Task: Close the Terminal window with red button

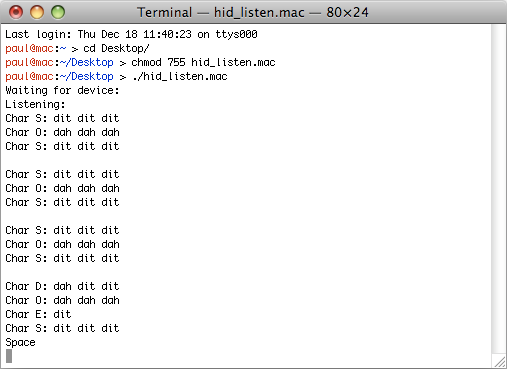Action: pyautogui.click(x=16, y=12)
